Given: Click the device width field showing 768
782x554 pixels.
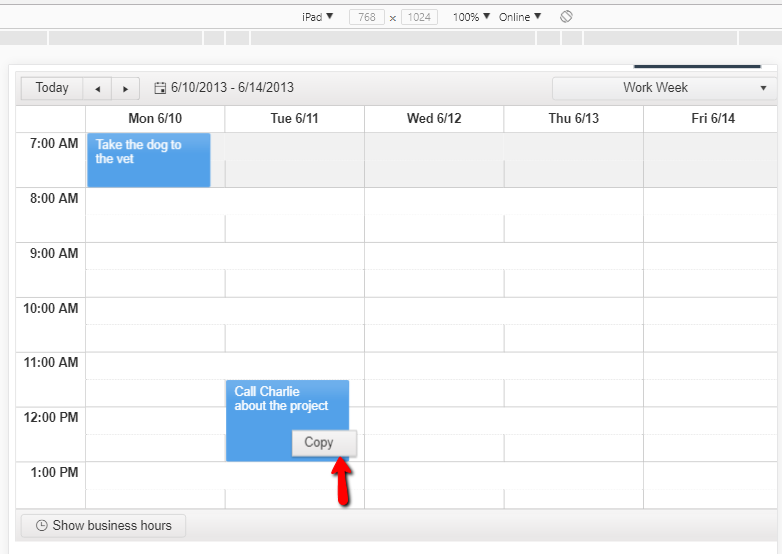Looking at the screenshot, I should click(x=367, y=17).
